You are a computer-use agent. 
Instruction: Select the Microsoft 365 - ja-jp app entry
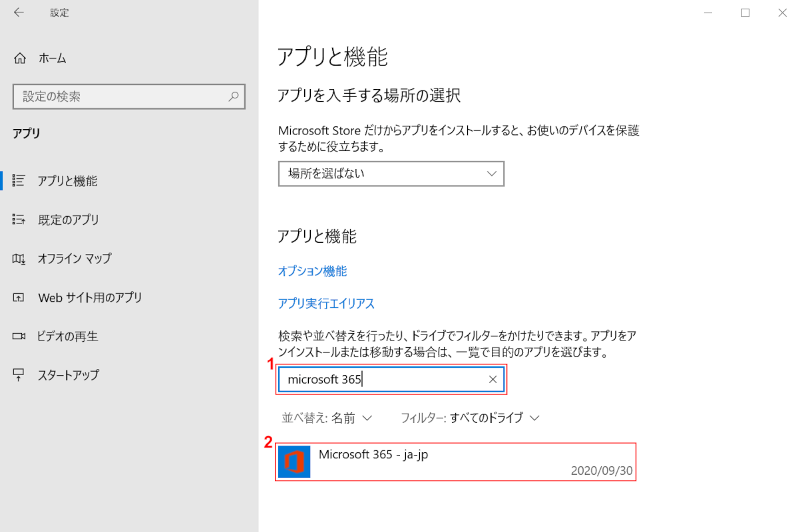coord(455,462)
